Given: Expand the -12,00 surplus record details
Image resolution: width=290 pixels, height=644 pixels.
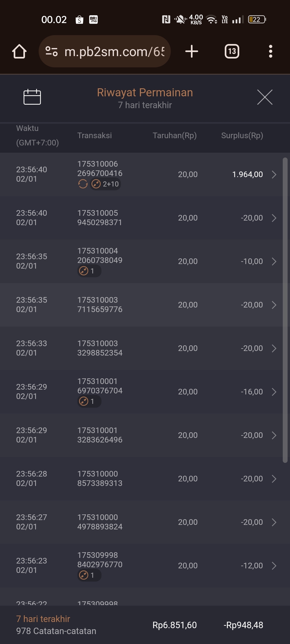Looking at the screenshot, I should pos(274,566).
